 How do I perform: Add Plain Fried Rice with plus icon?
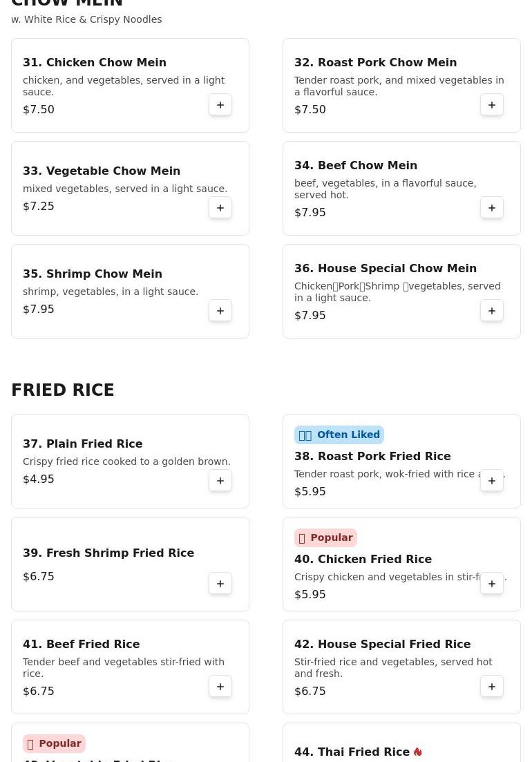click(220, 481)
